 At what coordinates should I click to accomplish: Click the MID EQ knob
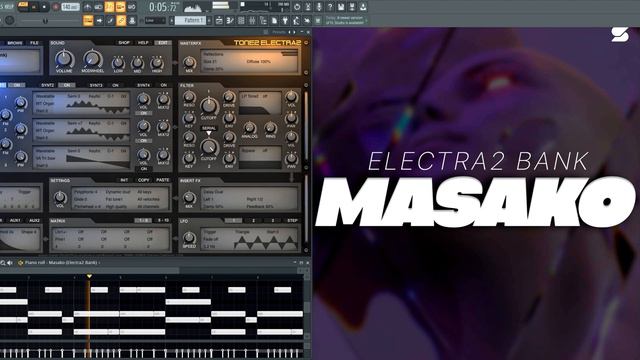point(138,63)
